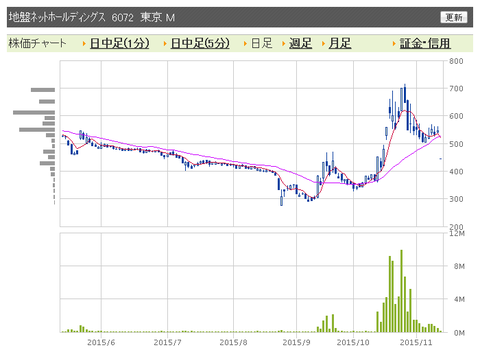Click the 2015/11 date label
This screenshot has width=480, height=363.
point(416,342)
